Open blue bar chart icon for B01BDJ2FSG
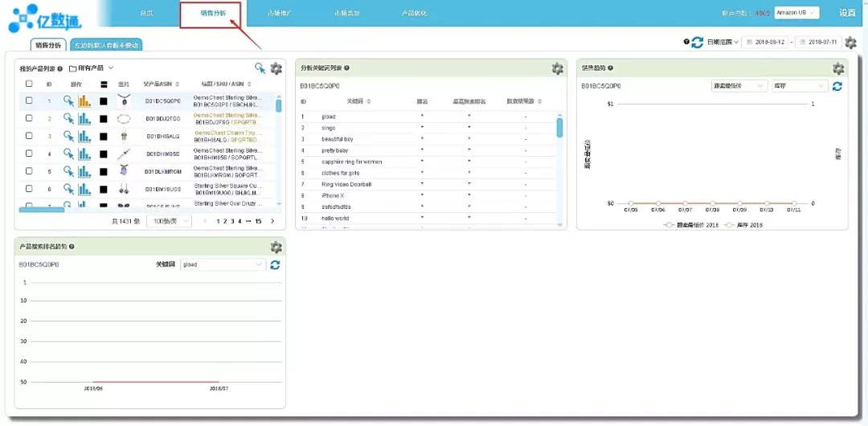Screen dimensions: 868x426 [84, 118]
